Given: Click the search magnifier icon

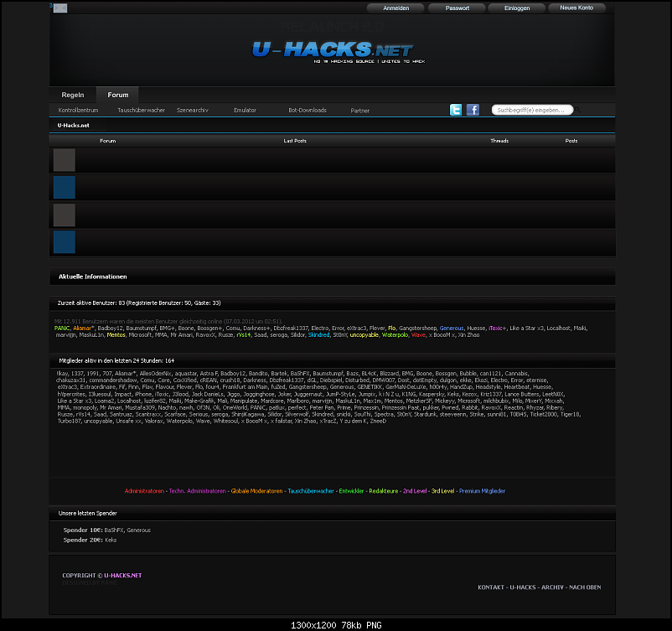Looking at the screenshot, I should click(577, 110).
